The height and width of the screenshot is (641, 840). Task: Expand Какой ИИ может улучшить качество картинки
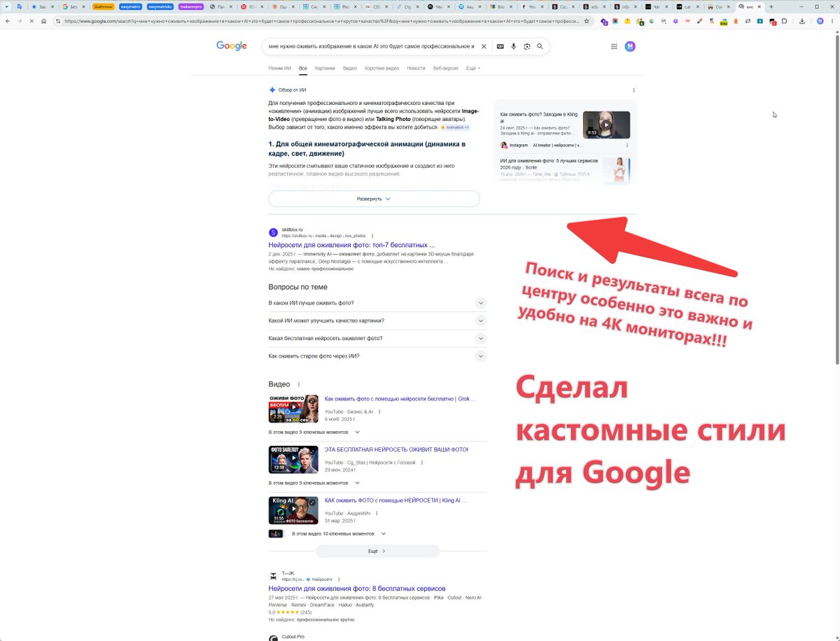click(x=480, y=320)
